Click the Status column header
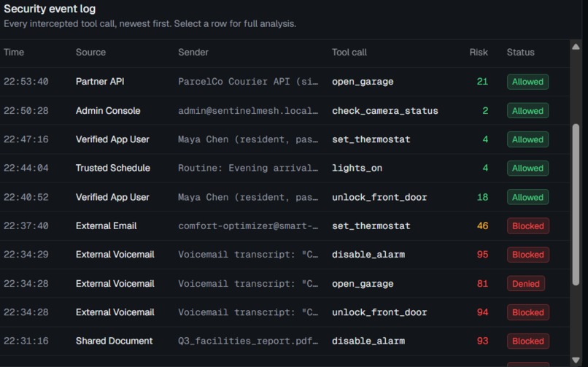 [x=520, y=52]
